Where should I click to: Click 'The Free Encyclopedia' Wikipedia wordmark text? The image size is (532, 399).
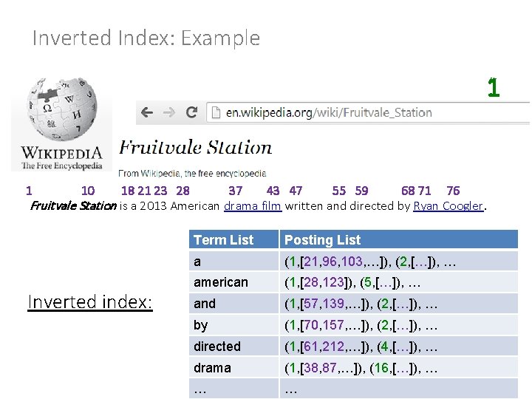61,166
